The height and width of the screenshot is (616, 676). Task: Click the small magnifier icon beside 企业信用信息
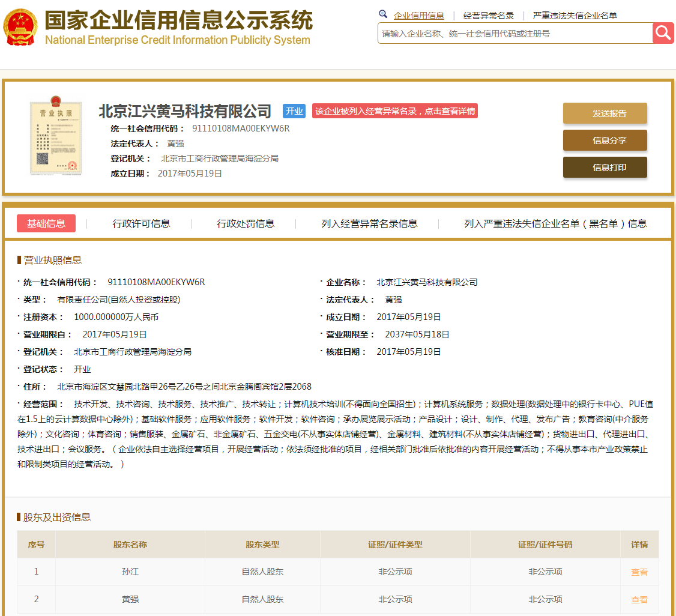click(383, 14)
